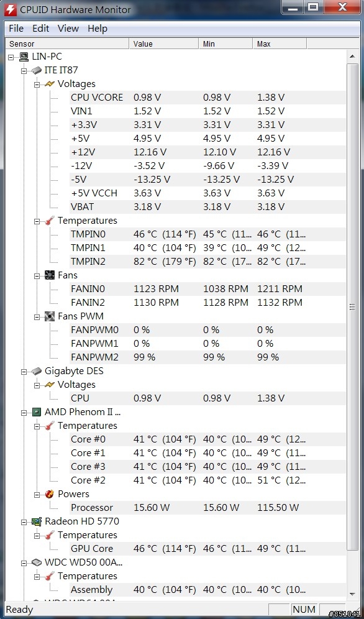
Task: Click the WDC WD50 Temperatures thermometer icon
Action: (50, 576)
